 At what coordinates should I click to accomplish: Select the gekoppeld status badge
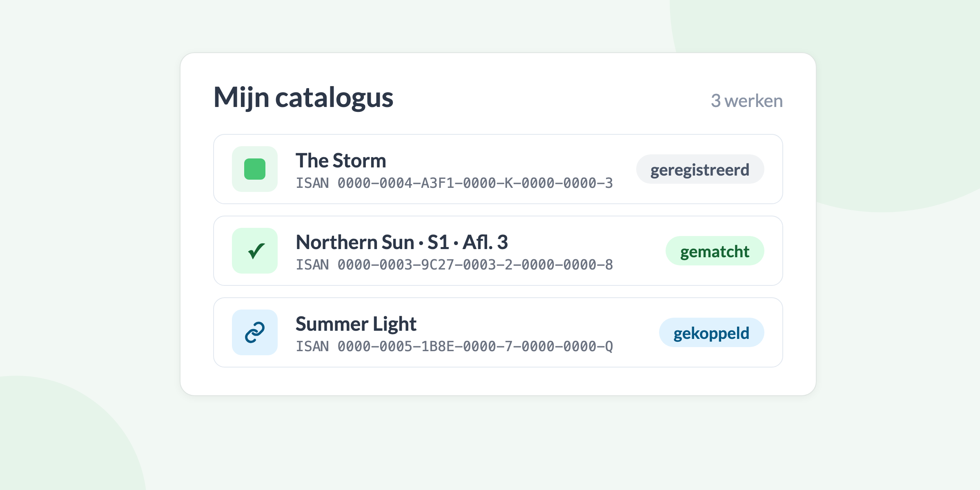click(711, 332)
